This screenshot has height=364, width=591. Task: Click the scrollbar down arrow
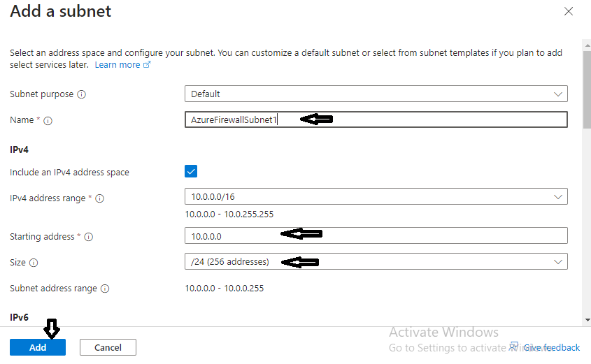586,320
